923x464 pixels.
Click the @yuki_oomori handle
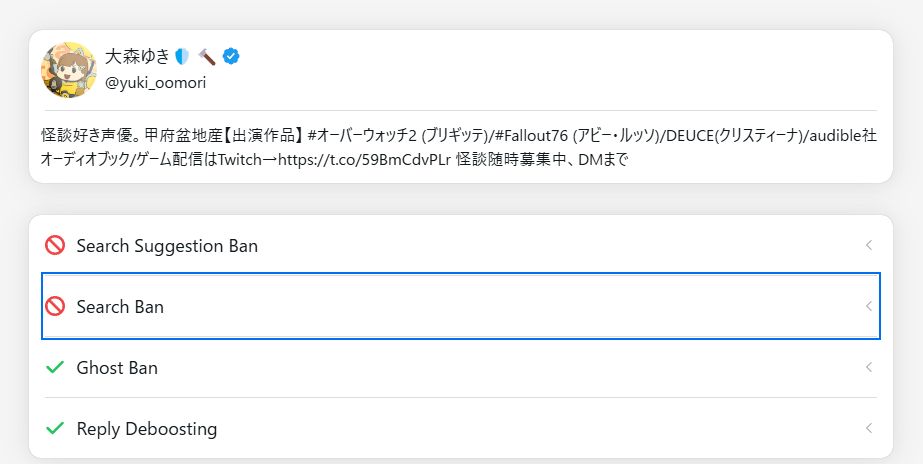tap(155, 83)
